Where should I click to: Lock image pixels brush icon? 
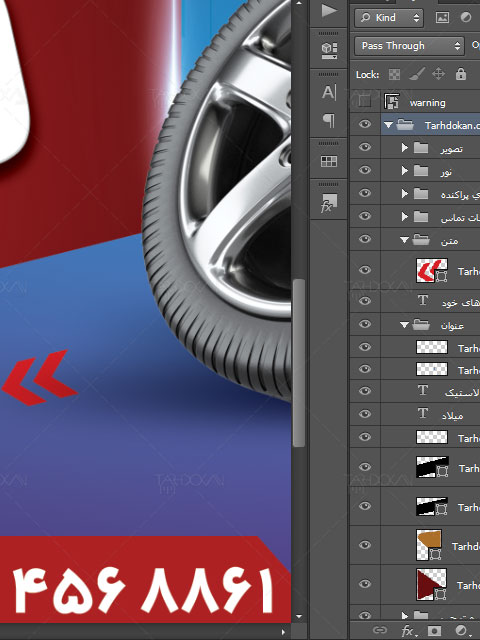416,74
